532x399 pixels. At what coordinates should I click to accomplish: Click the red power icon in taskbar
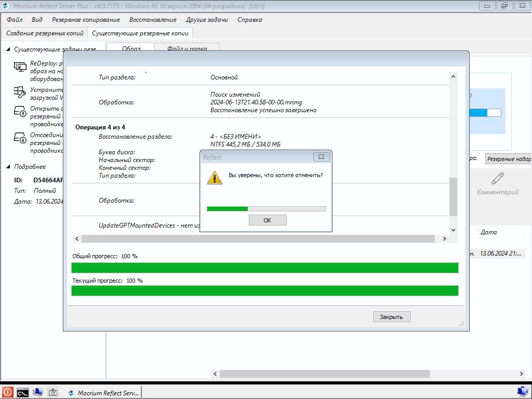click(7, 392)
